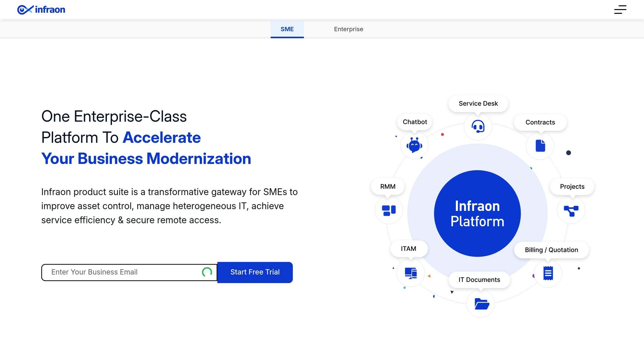Click the Infraon Platform center circle
Screen dimensions: 644x362
pos(477,214)
